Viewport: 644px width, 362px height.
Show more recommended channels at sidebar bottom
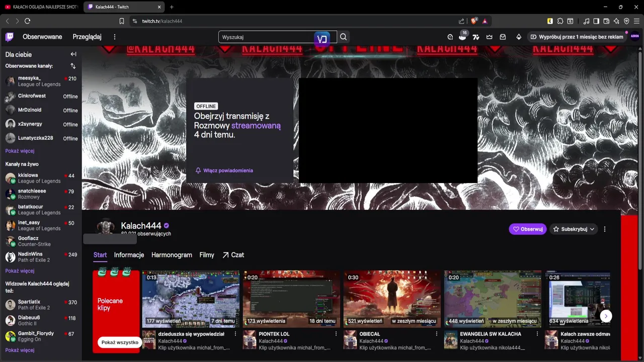[20, 350]
